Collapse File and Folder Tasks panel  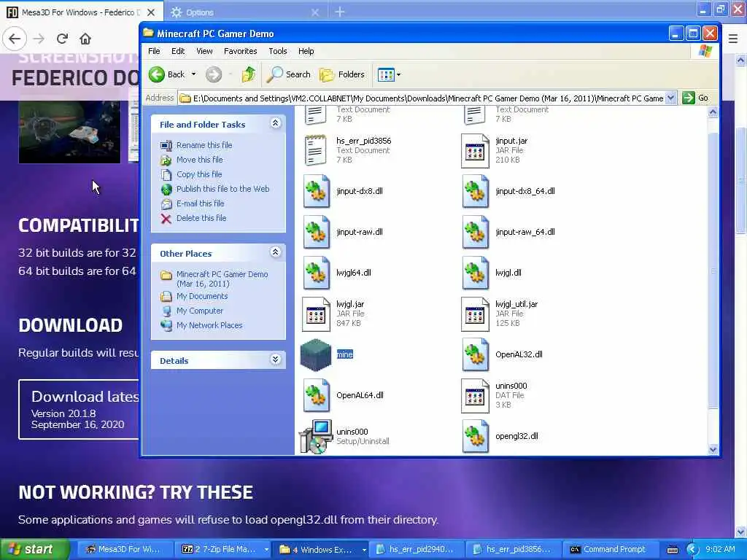tap(275, 123)
